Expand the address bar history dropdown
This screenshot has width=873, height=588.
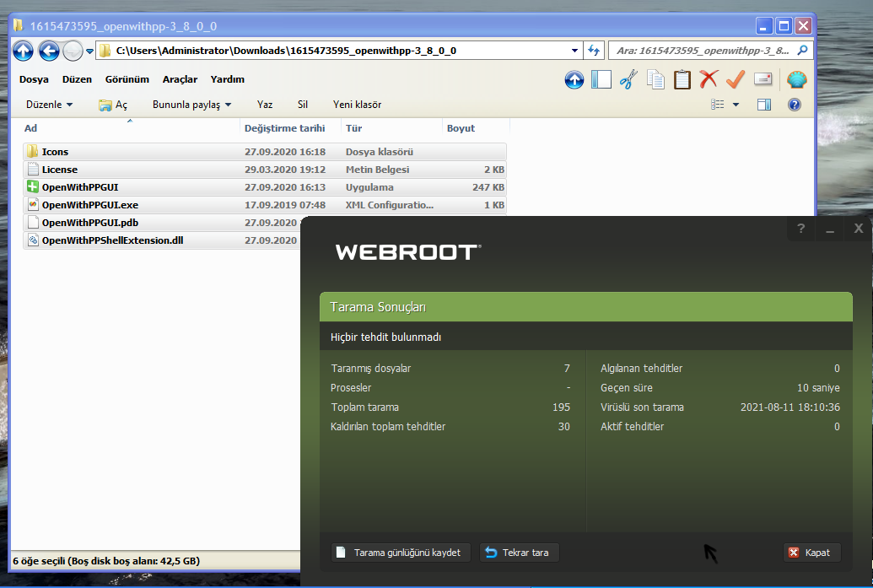coord(574,51)
